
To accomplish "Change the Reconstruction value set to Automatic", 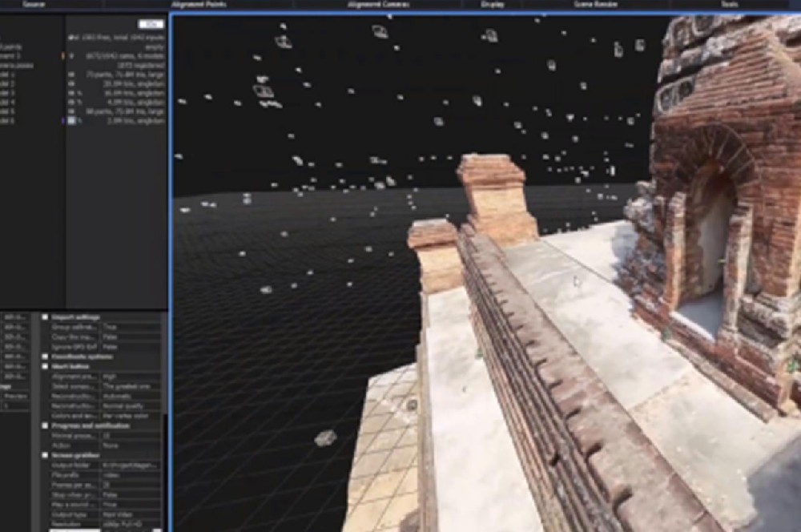I will click(131, 396).
